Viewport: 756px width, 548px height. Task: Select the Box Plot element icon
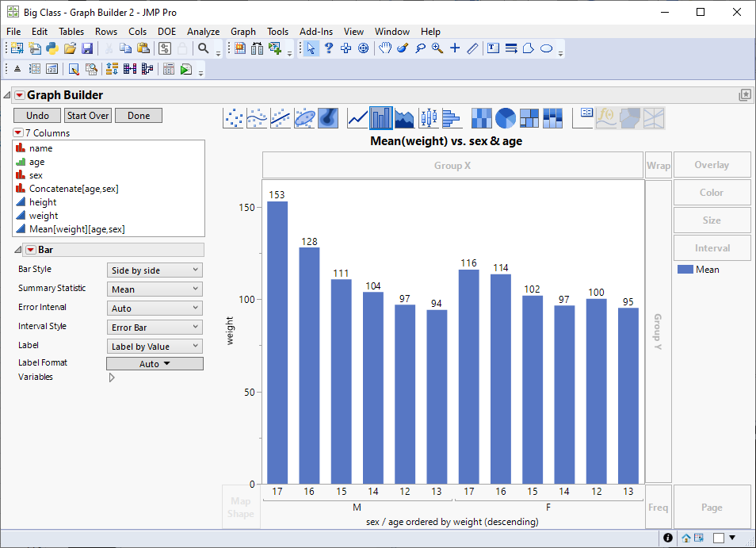pos(429,119)
